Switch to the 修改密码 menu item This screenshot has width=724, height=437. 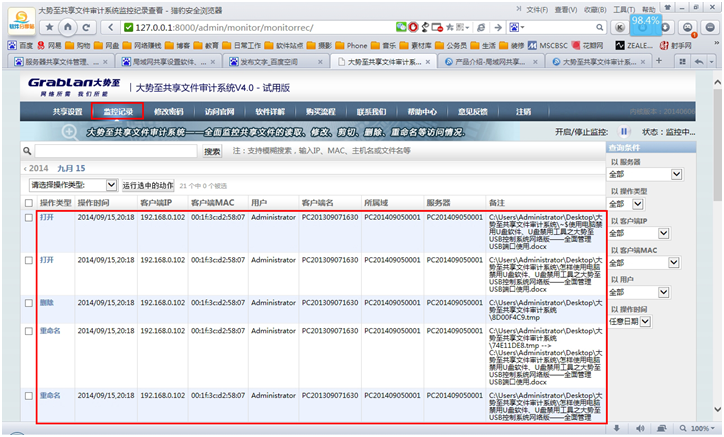point(169,111)
